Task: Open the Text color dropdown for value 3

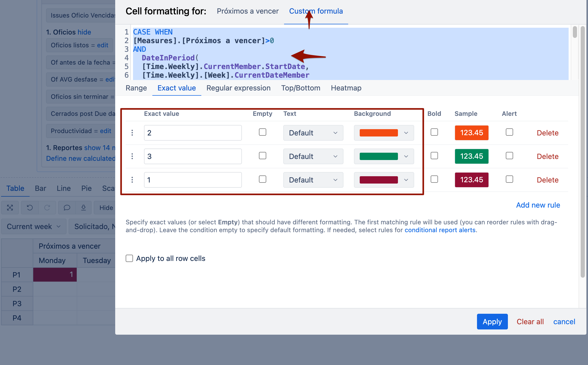Action: [x=313, y=156]
